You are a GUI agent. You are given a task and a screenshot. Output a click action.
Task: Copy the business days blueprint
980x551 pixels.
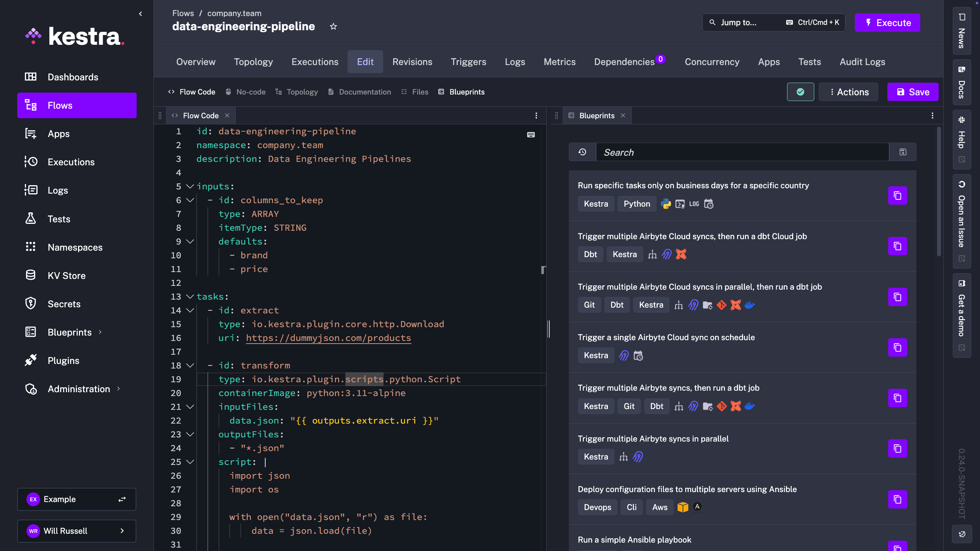coord(897,196)
